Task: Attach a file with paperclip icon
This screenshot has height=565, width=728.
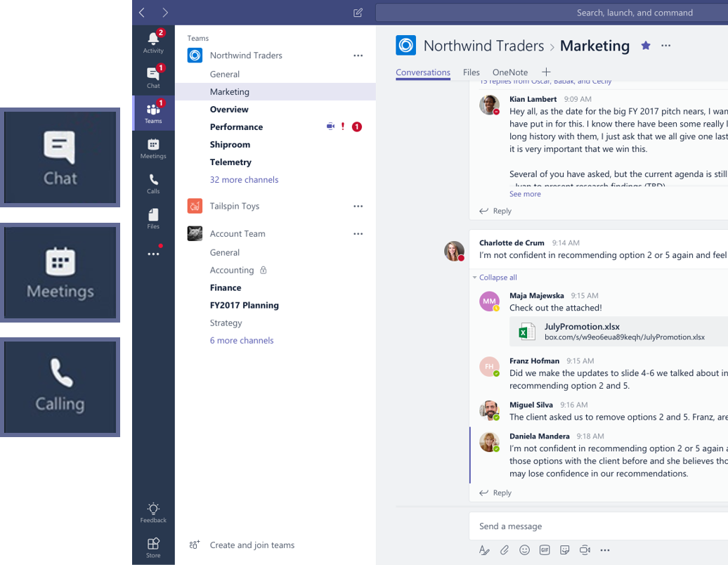Action: pyautogui.click(x=505, y=550)
